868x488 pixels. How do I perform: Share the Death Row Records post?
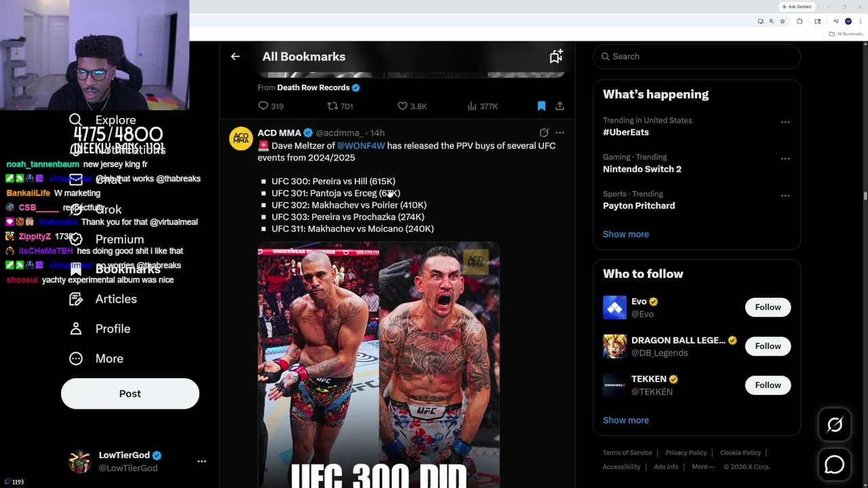559,106
